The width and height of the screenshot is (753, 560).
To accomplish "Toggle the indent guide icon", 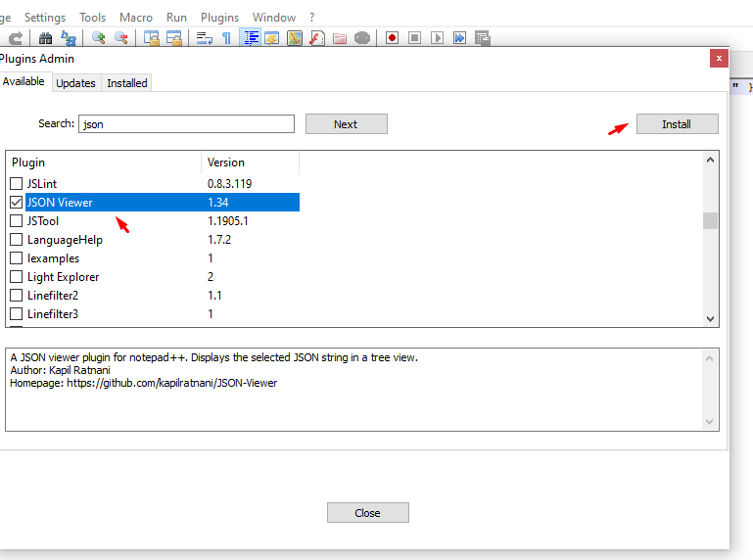I will tap(251, 38).
